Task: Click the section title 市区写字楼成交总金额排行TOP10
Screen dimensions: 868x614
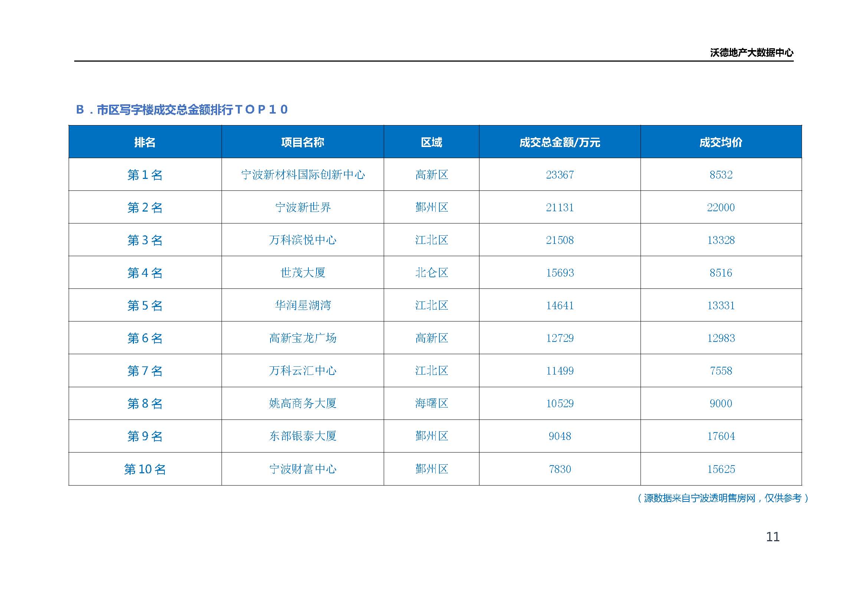Action: coord(182,110)
